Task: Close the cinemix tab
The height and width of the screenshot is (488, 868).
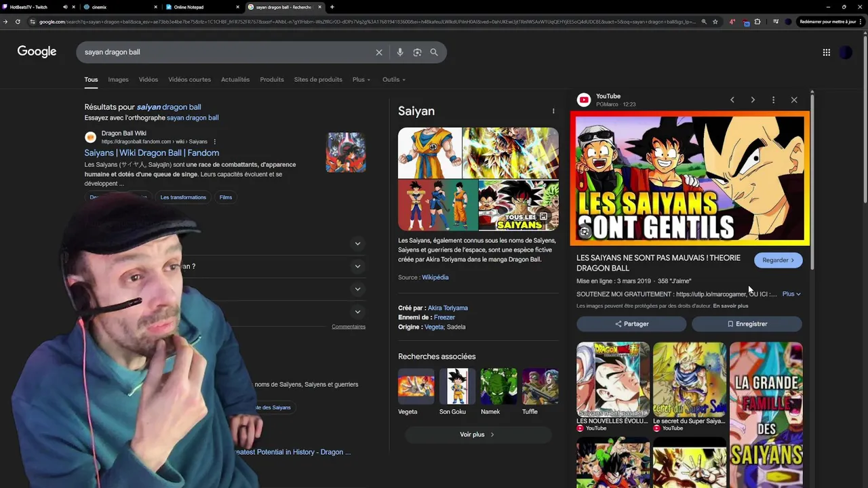Action: click(155, 7)
